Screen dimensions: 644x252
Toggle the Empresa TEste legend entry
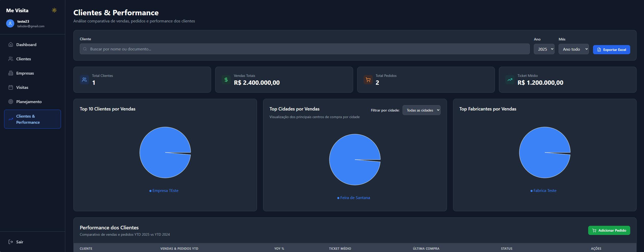tap(164, 191)
